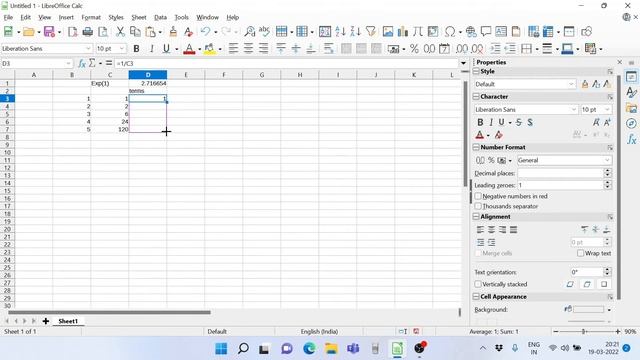Screen dimensions: 640x360
Task: Click the Copy icon
Action: (x=135, y=31)
